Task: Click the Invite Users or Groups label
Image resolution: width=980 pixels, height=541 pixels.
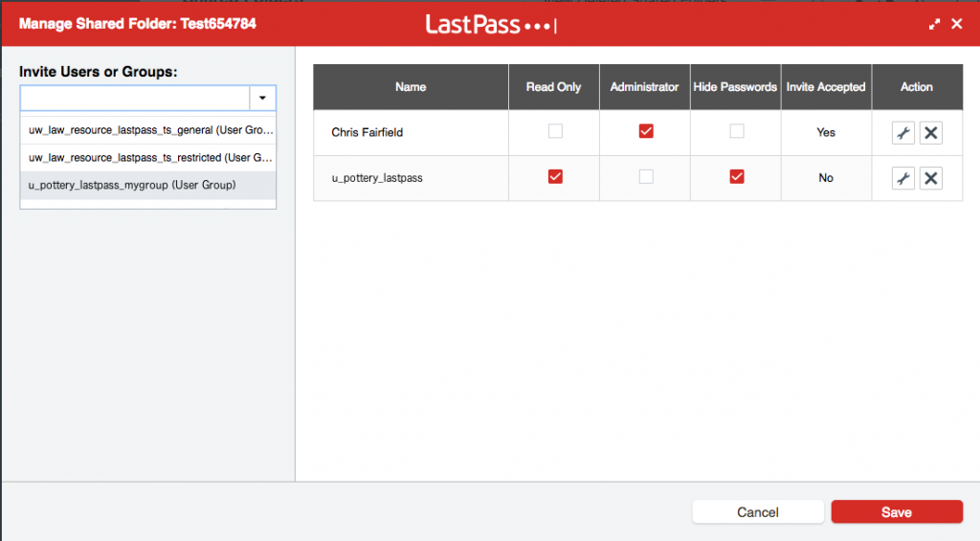Action: (x=99, y=72)
